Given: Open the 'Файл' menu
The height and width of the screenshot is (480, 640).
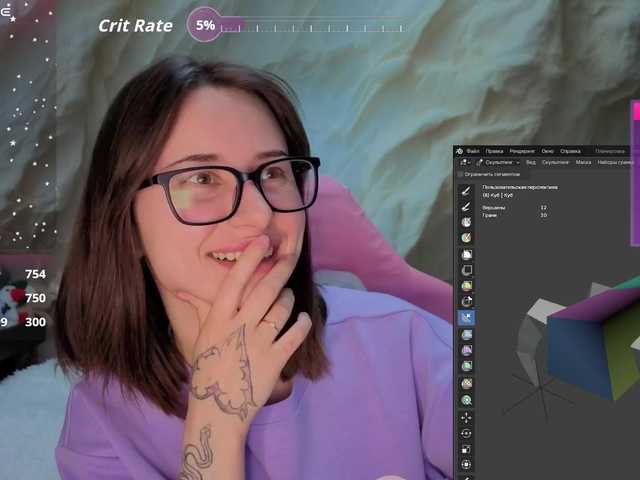Looking at the screenshot, I should pyautogui.click(x=473, y=151).
